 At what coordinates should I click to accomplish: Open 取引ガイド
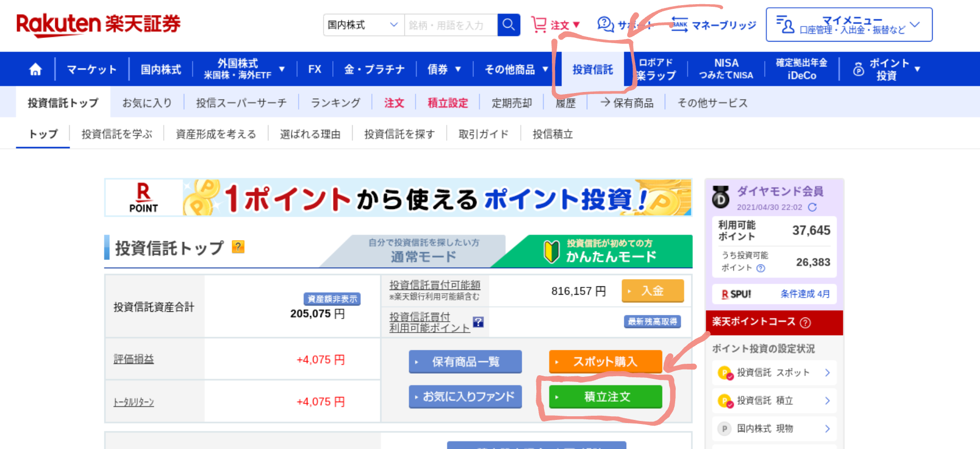(x=484, y=134)
